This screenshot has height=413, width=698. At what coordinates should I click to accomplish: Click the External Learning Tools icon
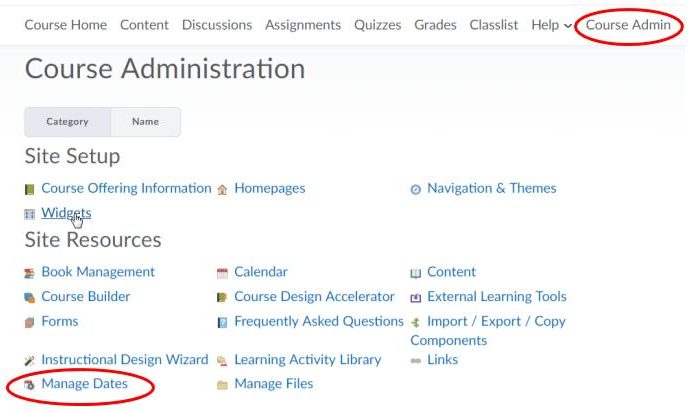pyautogui.click(x=415, y=298)
